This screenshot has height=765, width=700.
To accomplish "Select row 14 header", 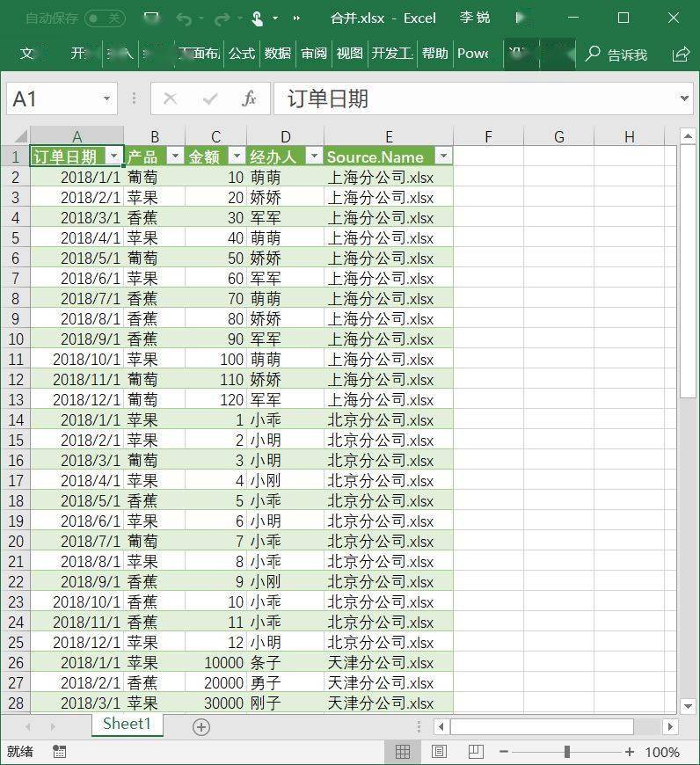I will tap(16, 419).
